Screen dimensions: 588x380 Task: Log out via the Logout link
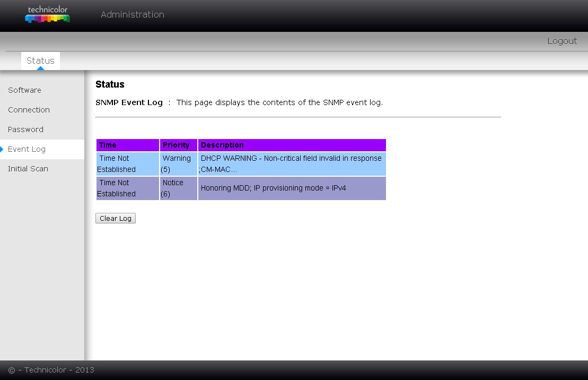(x=561, y=41)
